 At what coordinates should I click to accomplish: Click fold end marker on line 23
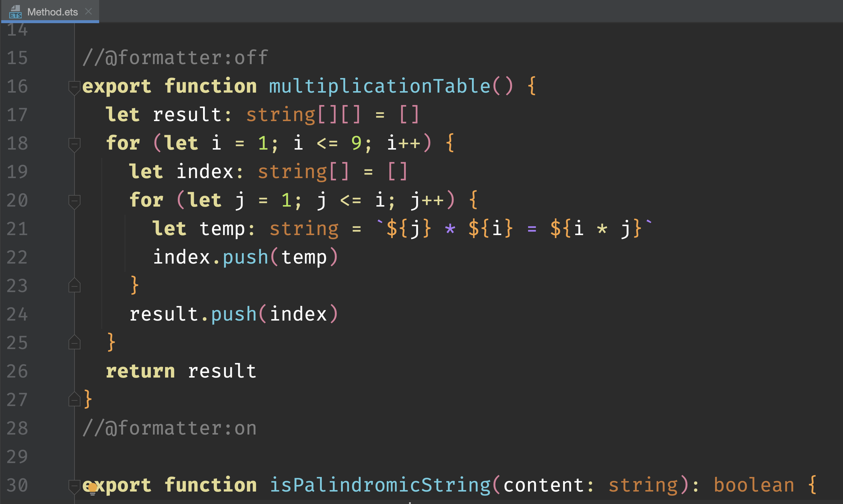(74, 286)
